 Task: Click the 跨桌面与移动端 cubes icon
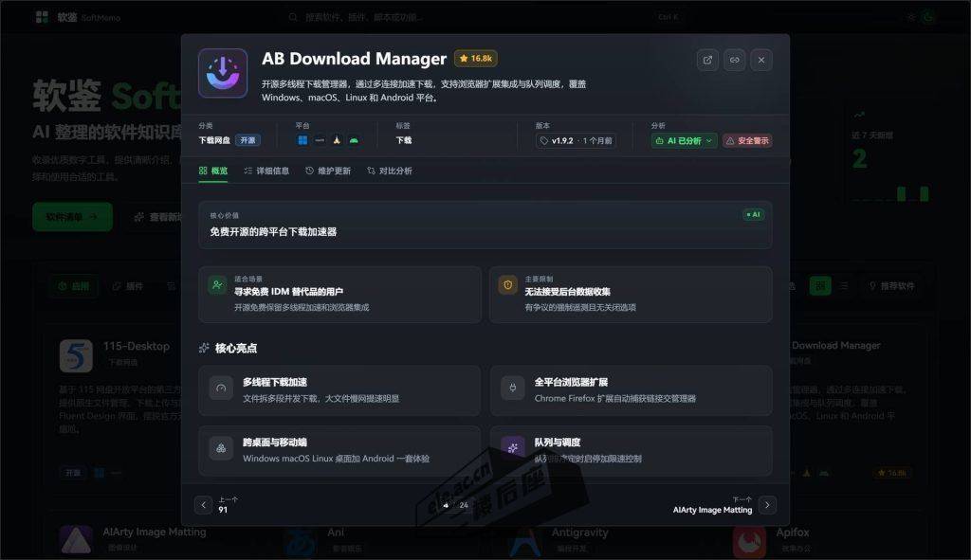[221, 448]
